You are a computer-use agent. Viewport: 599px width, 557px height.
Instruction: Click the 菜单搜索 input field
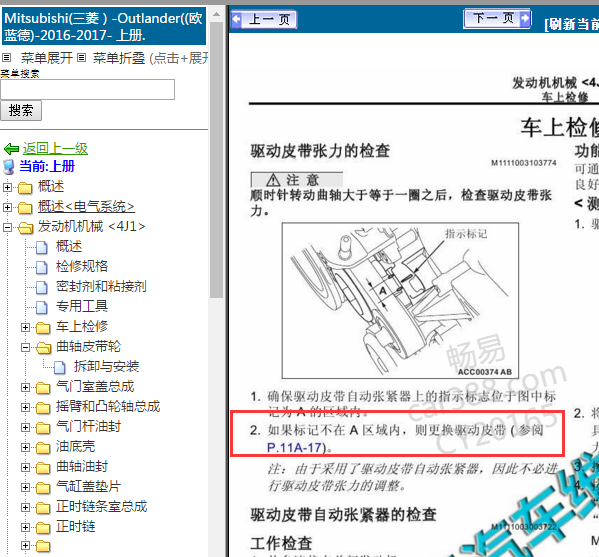pos(87,89)
